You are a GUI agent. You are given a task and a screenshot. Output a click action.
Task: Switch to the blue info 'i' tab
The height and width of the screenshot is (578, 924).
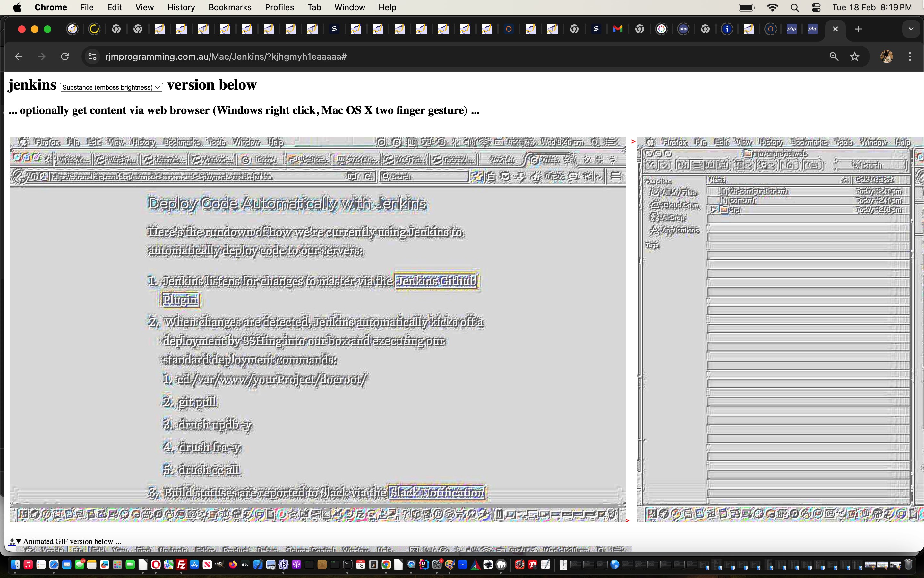pyautogui.click(x=727, y=29)
